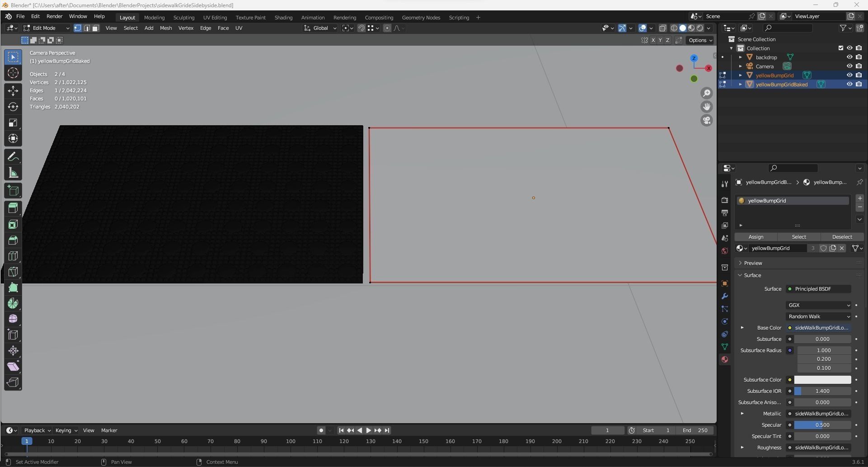Choose the Loop Cut tool
868x467 pixels.
pyautogui.click(x=13, y=256)
